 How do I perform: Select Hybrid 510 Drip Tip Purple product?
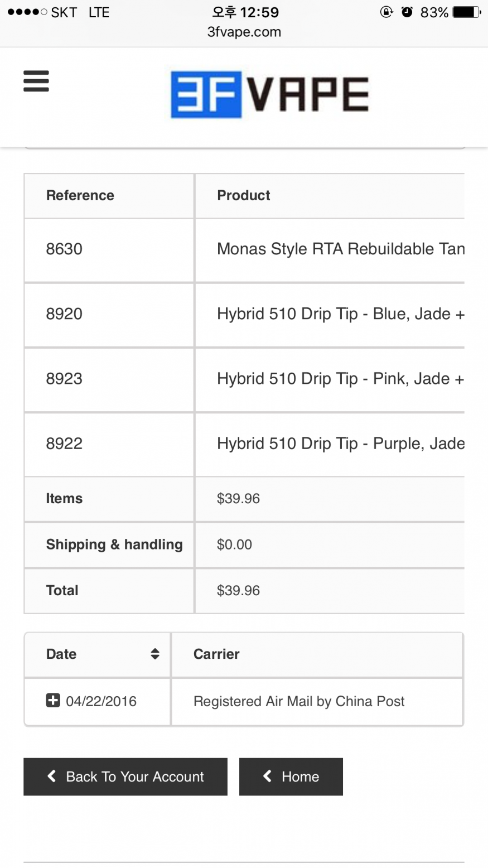click(x=340, y=443)
